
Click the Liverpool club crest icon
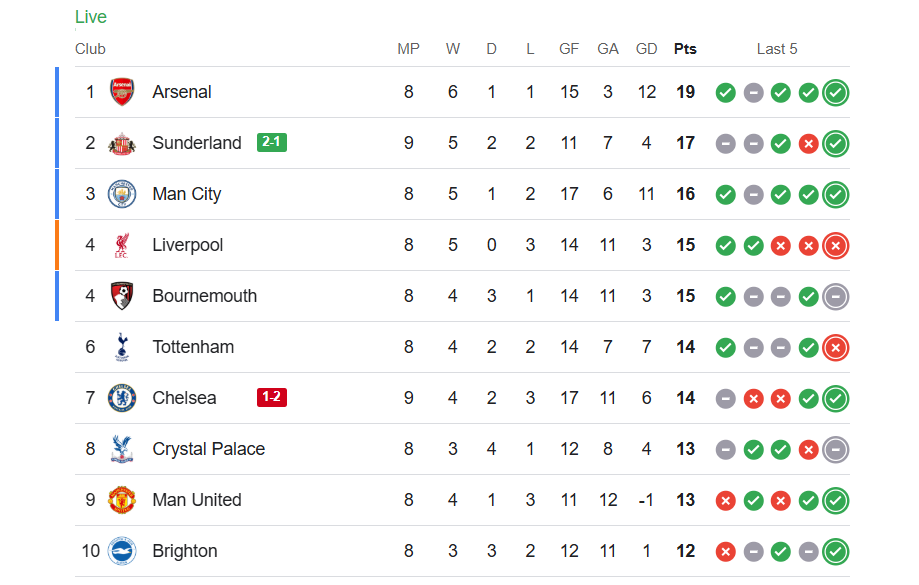click(x=122, y=245)
